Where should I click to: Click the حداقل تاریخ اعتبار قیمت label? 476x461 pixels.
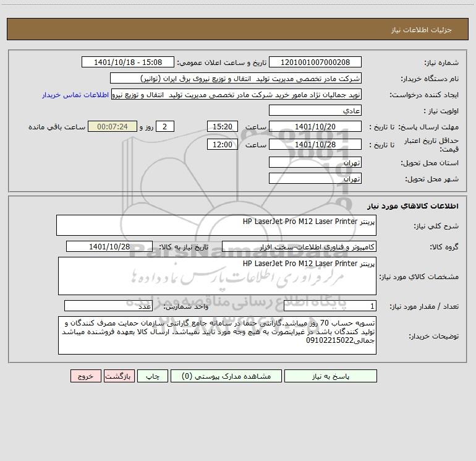point(431,145)
